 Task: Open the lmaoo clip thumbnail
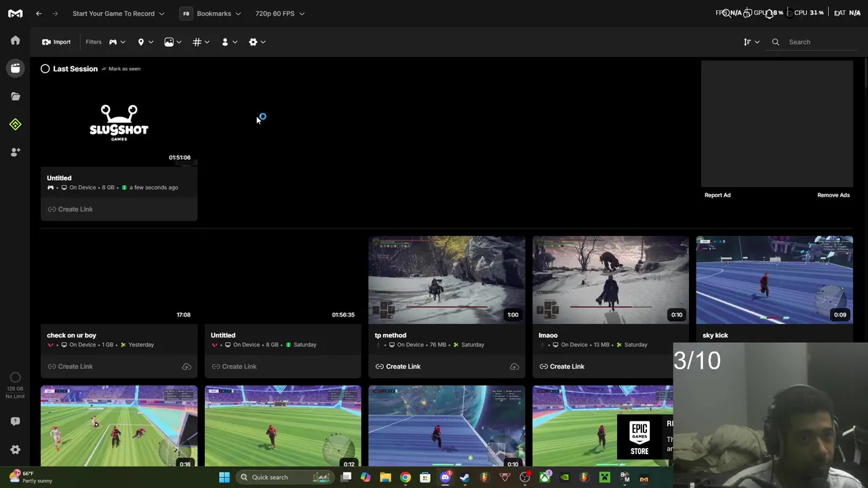(x=610, y=280)
